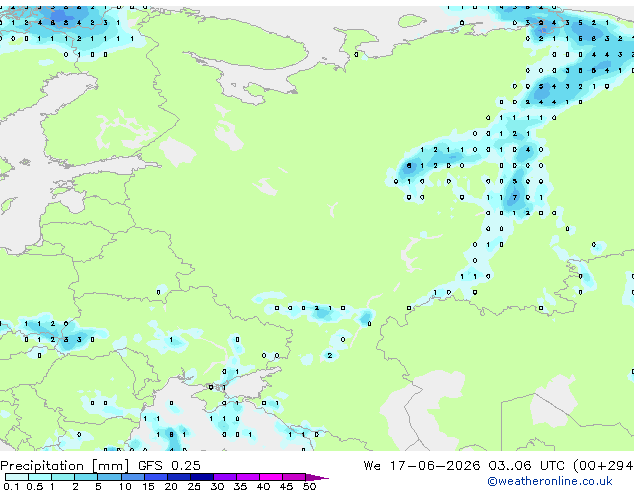Image resolution: width=634 pixels, height=490 pixels.
Task: Select the 10–15 mm legend color box
Action: 133,477
